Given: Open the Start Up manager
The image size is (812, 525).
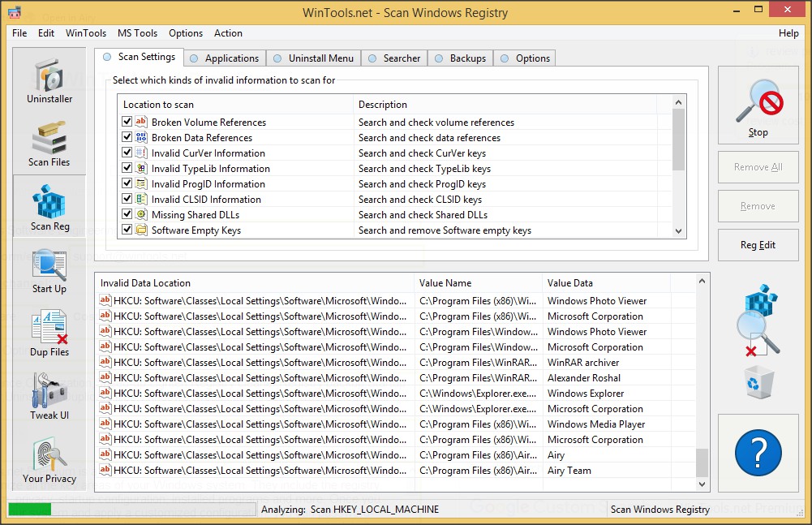Looking at the screenshot, I should coord(49,271).
